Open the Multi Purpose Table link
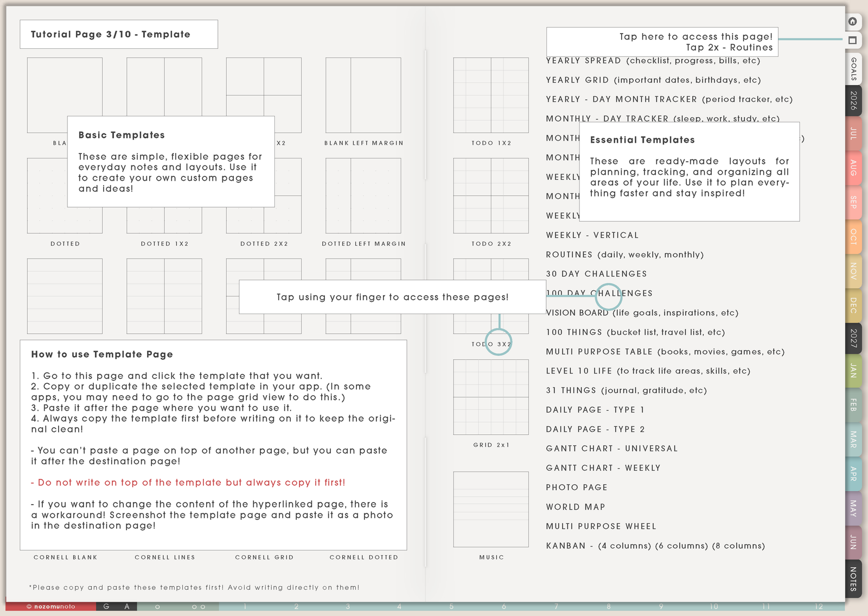This screenshot has height=616, width=868. 665,352
